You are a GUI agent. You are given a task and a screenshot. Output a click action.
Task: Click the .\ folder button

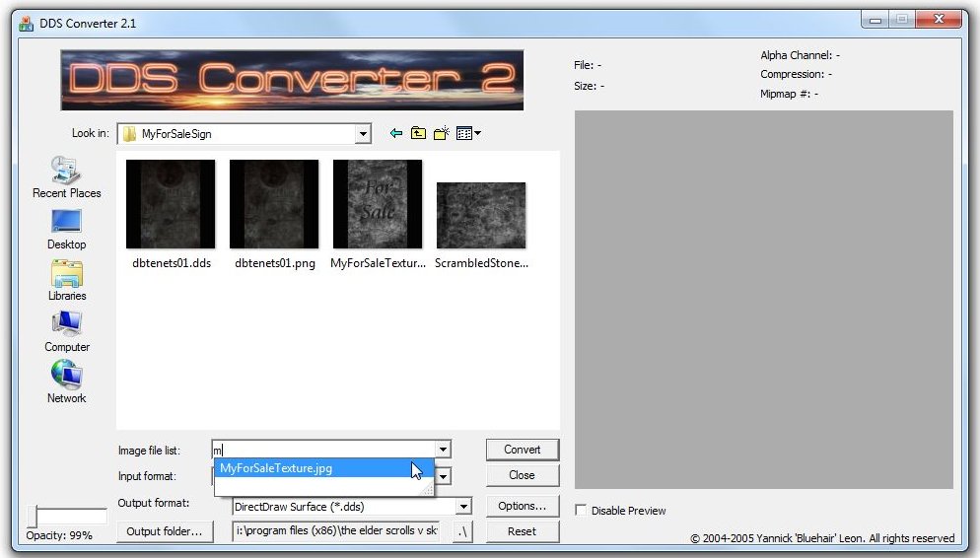[x=461, y=531]
